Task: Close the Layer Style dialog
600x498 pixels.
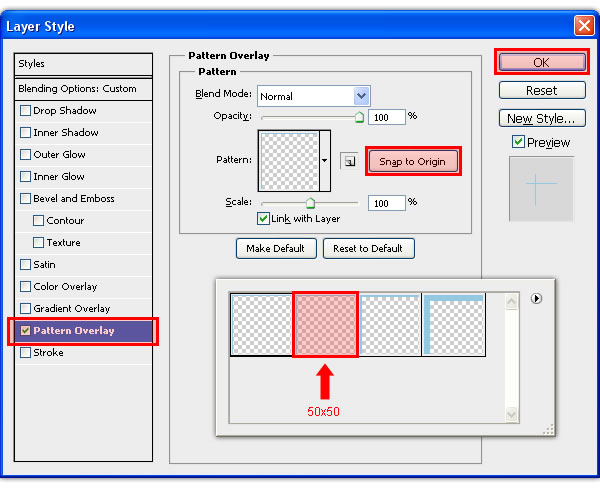Action: click(584, 26)
